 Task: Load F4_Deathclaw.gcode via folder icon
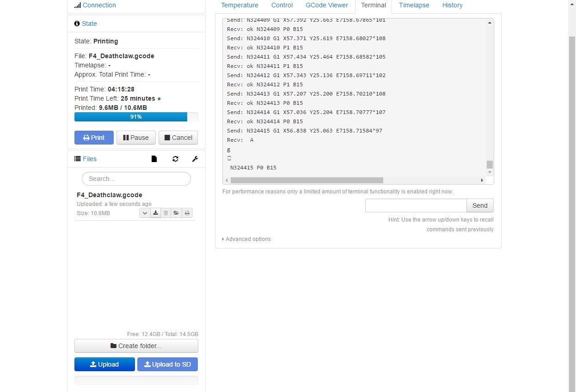(x=176, y=213)
